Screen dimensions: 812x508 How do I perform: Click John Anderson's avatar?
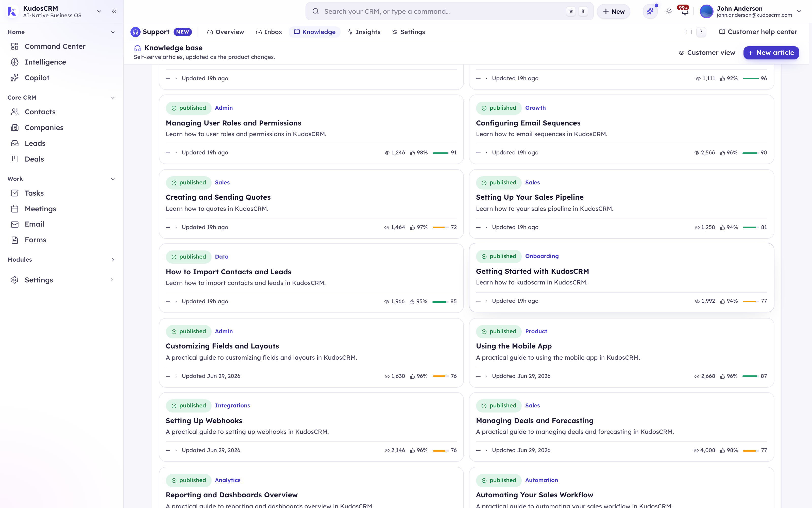click(706, 11)
